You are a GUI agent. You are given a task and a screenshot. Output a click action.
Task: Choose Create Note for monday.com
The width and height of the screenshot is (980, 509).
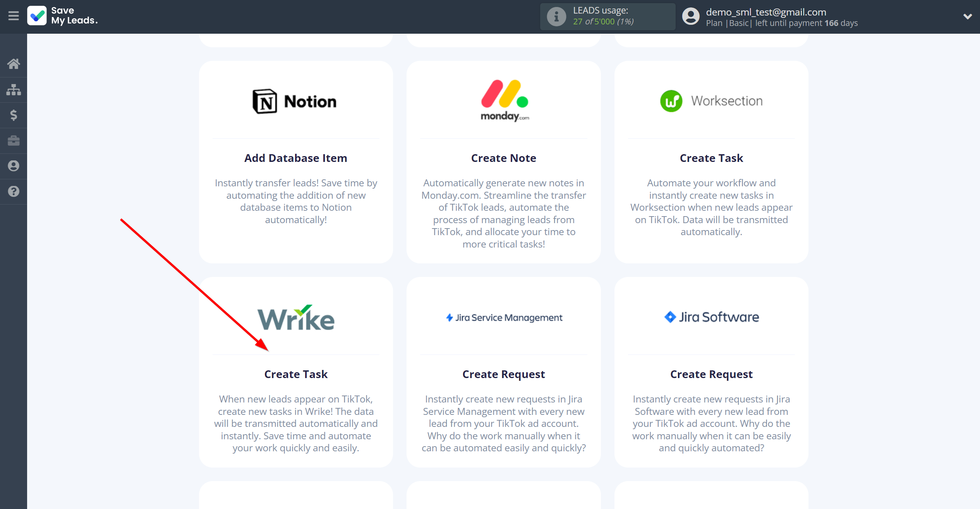click(x=503, y=158)
